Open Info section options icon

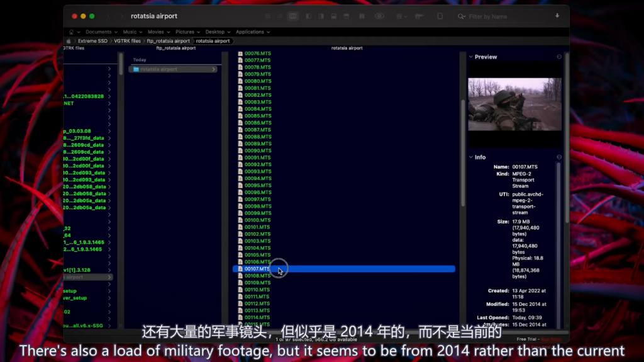(x=559, y=157)
